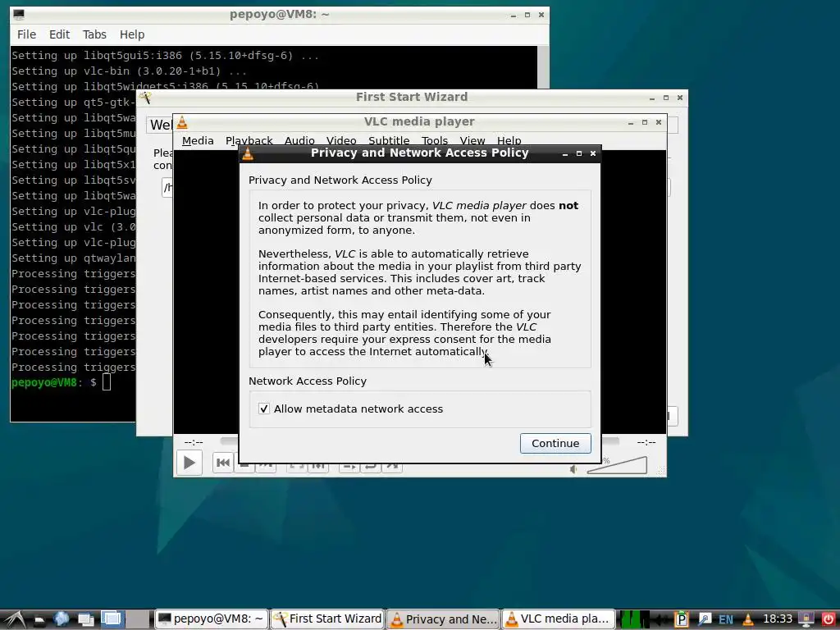
Task: Open the Audio menu in VLC
Action: [x=299, y=140]
